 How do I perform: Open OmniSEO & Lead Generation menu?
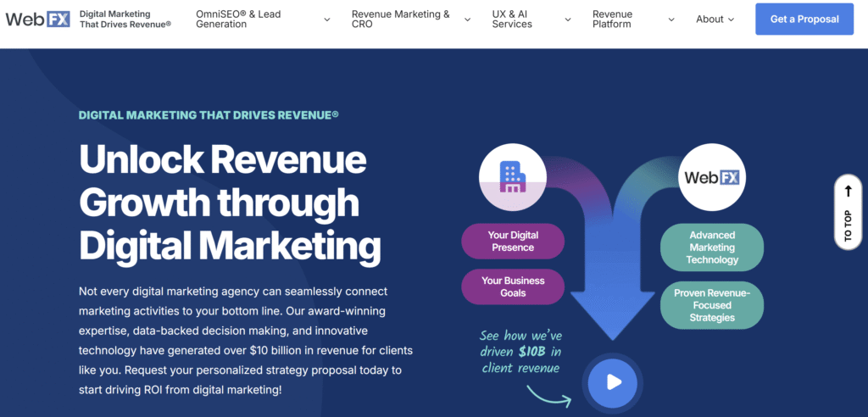coord(238,19)
